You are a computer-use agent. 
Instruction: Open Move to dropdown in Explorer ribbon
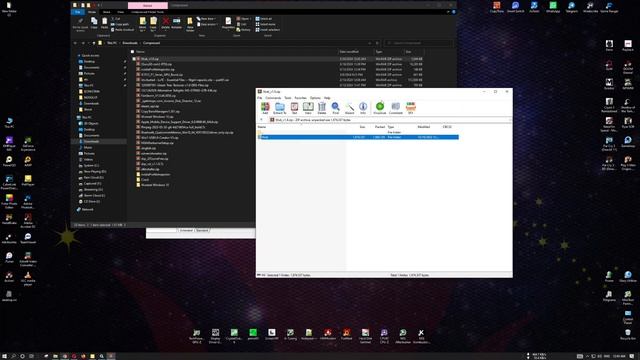tap(142, 24)
